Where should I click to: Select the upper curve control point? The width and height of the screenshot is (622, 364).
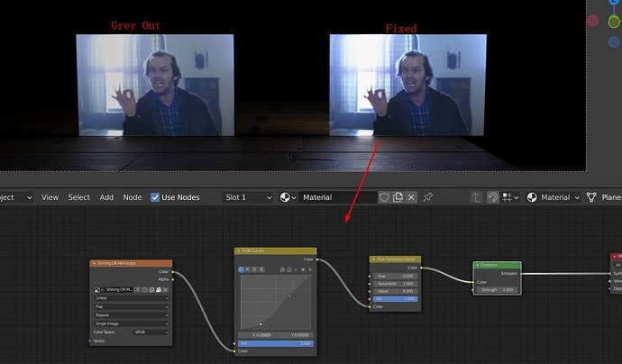click(289, 296)
